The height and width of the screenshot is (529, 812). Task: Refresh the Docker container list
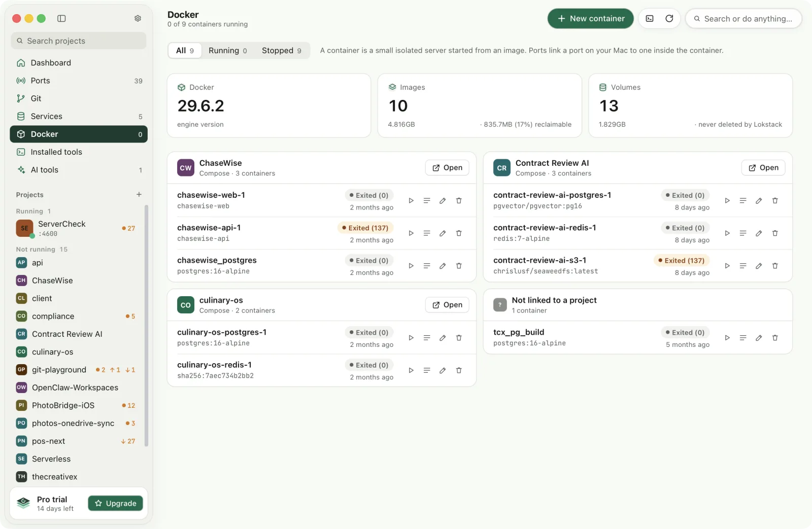pos(669,19)
